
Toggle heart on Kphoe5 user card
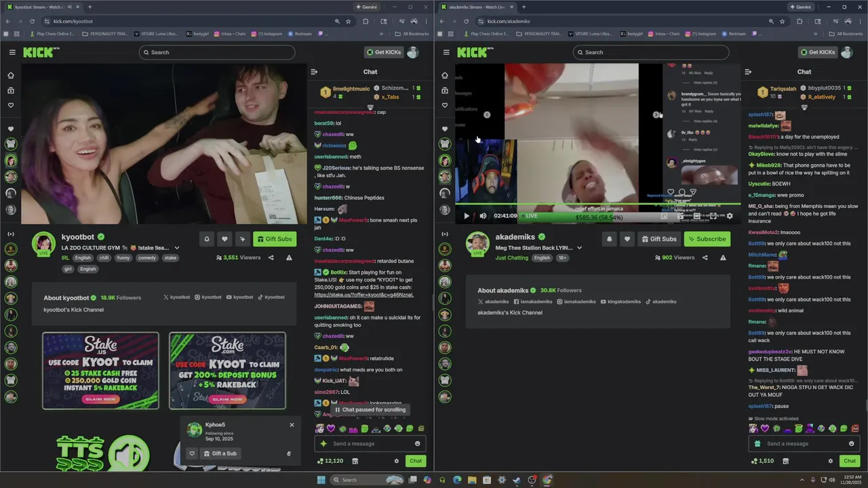tap(192, 453)
